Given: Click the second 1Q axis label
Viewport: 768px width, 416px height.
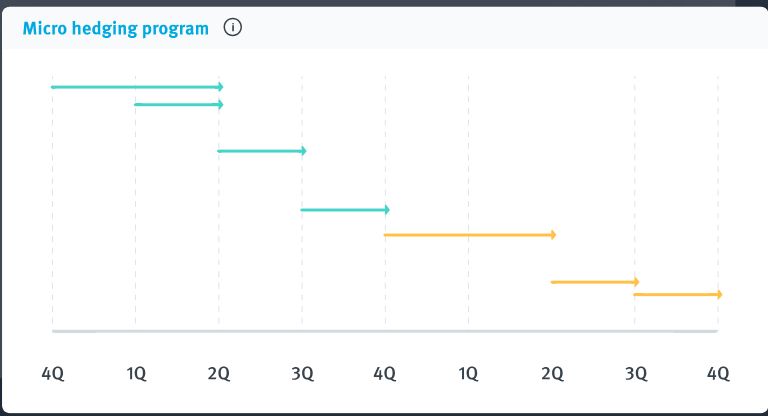Looking at the screenshot, I should click(x=468, y=374).
